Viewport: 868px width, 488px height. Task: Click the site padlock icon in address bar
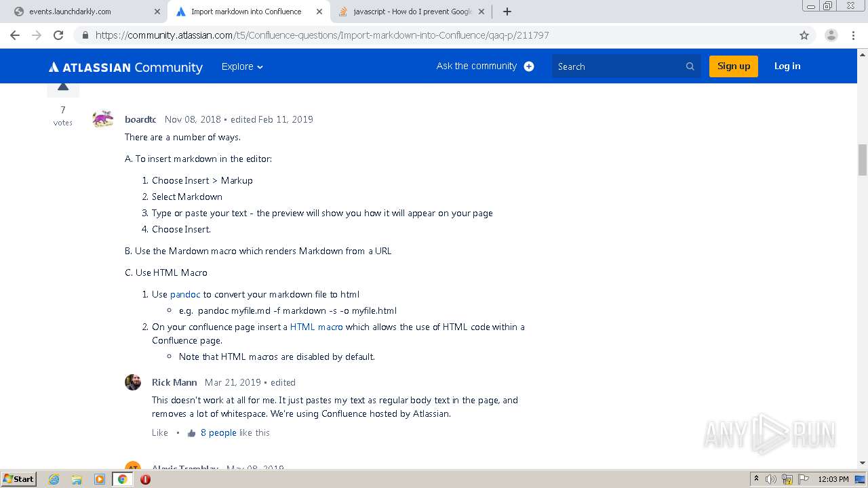tap(85, 35)
